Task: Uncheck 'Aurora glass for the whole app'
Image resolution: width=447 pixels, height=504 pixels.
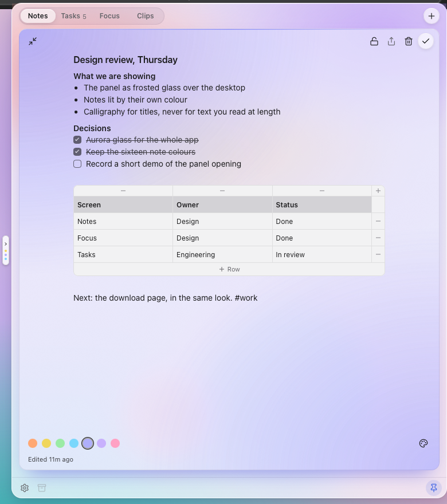Action: [77, 140]
